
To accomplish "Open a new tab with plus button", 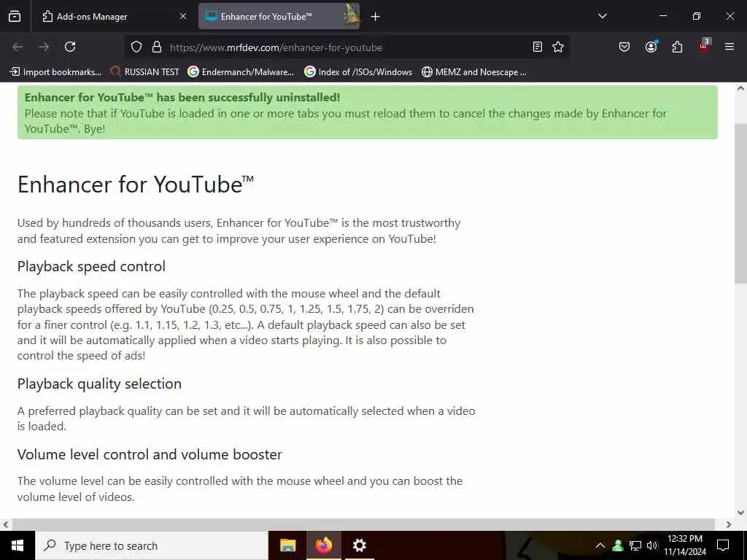I will point(376,17).
